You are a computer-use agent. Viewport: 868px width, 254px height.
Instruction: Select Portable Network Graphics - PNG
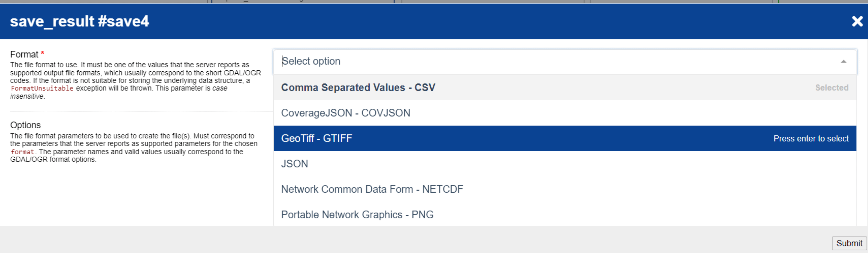(357, 215)
